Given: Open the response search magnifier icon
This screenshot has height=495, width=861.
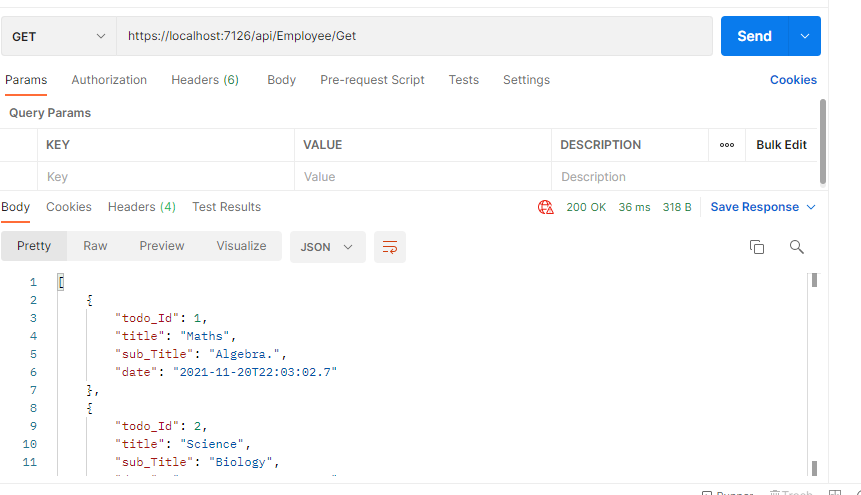Looking at the screenshot, I should 796,247.
